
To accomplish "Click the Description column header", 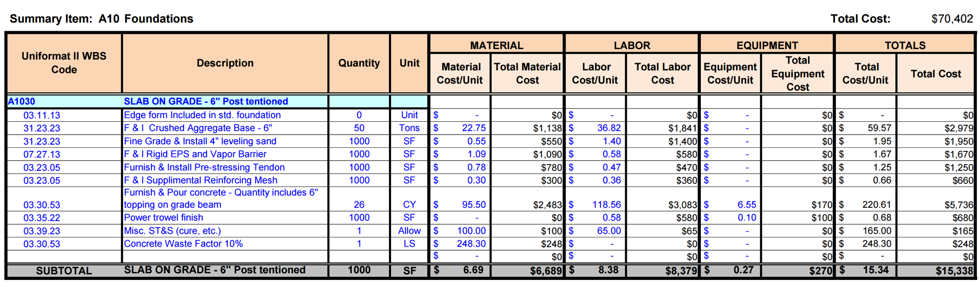I will (x=225, y=63).
